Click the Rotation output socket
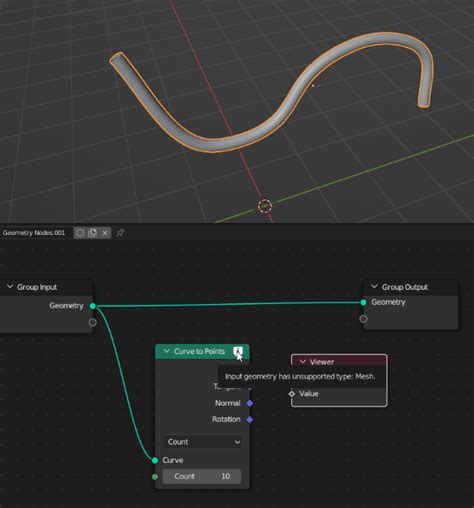 (x=250, y=419)
